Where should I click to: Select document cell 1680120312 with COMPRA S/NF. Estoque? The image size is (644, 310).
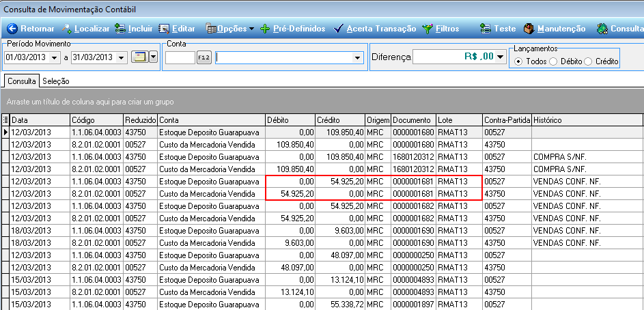tap(413, 156)
